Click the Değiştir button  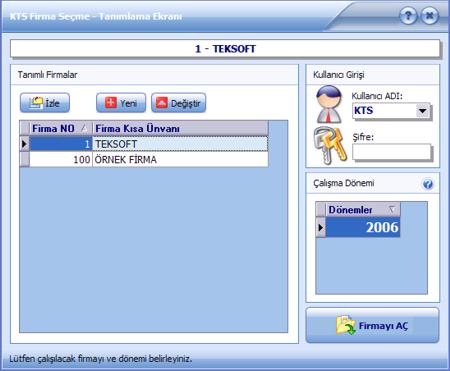tap(179, 103)
